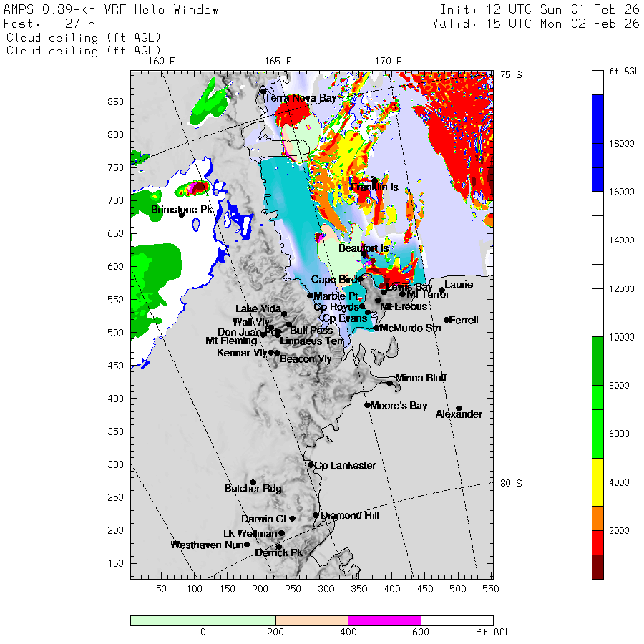Click the AMPS 0.89-km WRF Helo Window title
Image resolution: width=644 pixels, height=644 pixels.
pos(112,10)
